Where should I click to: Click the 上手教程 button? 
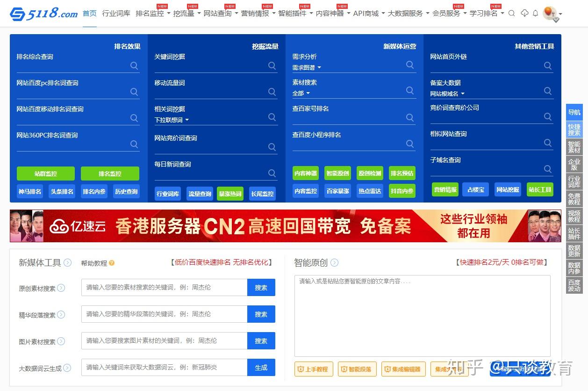(x=313, y=369)
